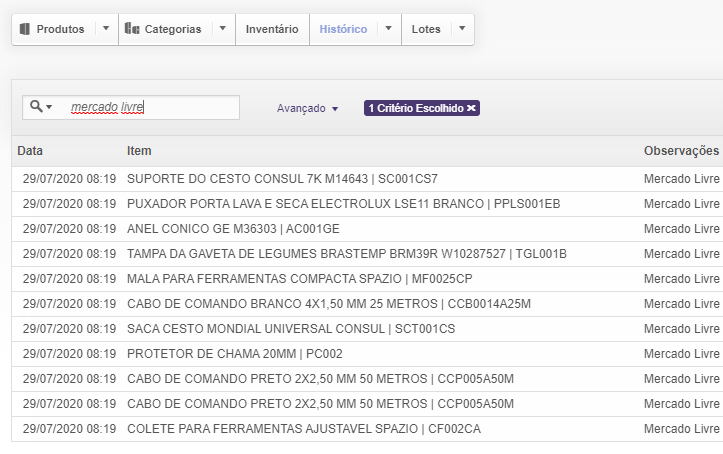Screen dimensions: 723x454
Task: Go to the Inventário tab
Action: click(272, 29)
